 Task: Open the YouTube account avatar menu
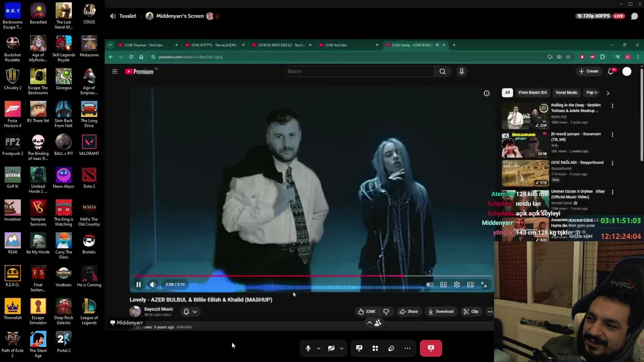[x=627, y=71]
